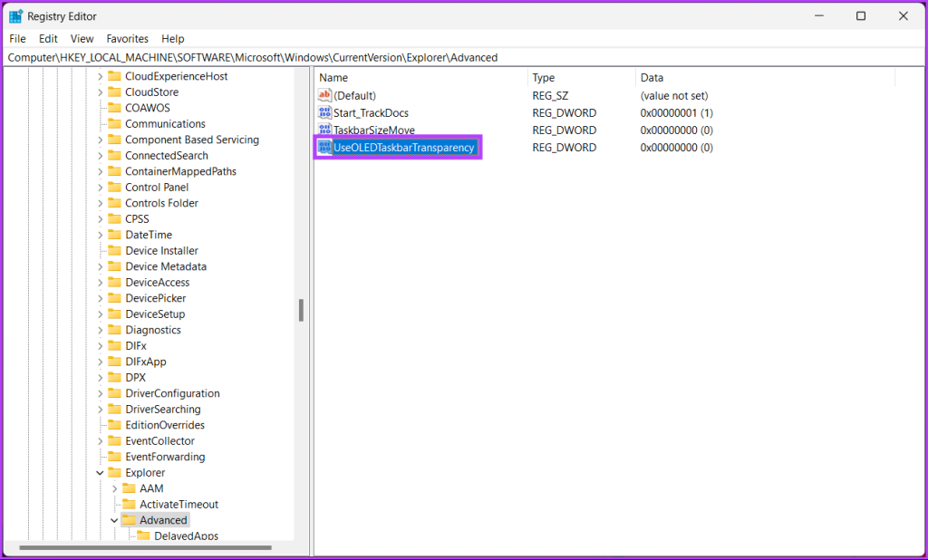
Task: Collapse the Explorer tree node
Action: [x=100, y=473]
